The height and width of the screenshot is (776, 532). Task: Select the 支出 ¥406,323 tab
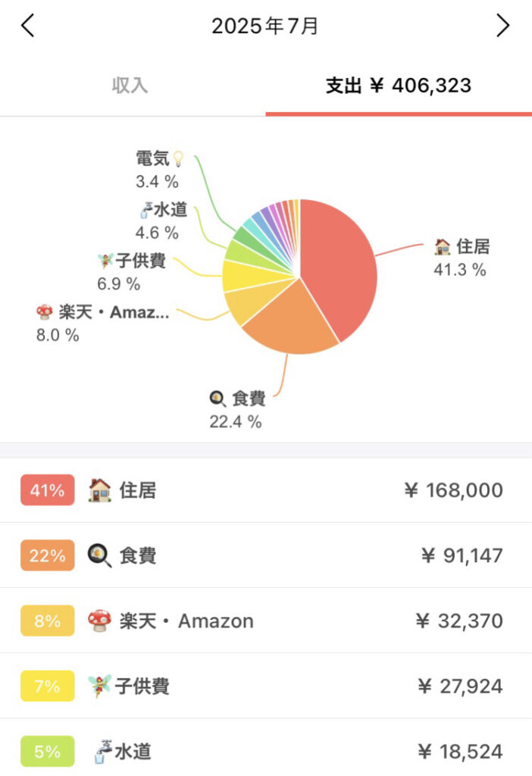click(x=399, y=86)
